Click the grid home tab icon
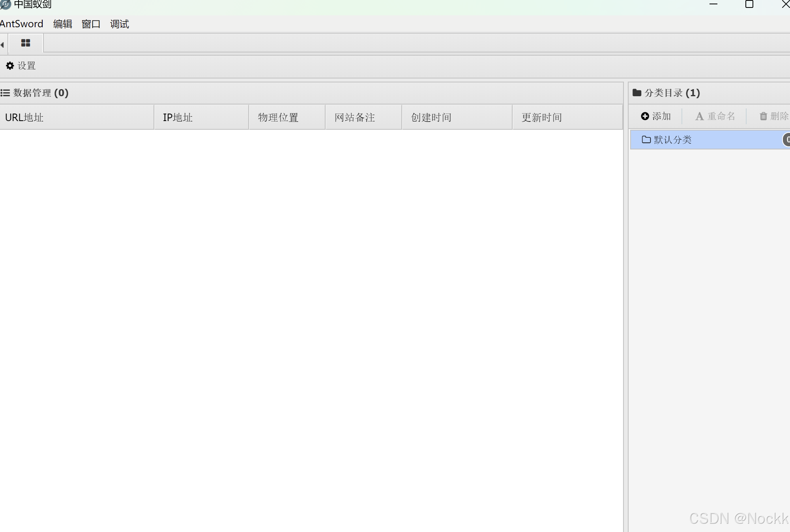Image resolution: width=790 pixels, height=532 pixels. [x=26, y=43]
